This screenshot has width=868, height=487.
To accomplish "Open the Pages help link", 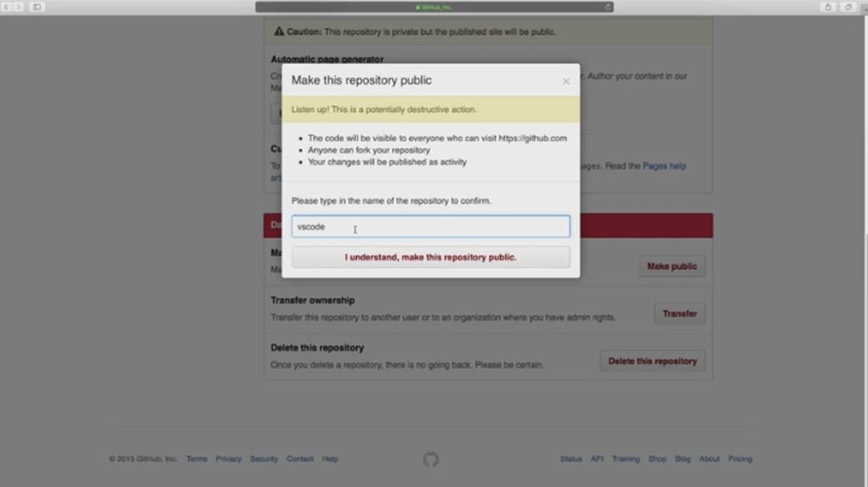I will [x=665, y=165].
